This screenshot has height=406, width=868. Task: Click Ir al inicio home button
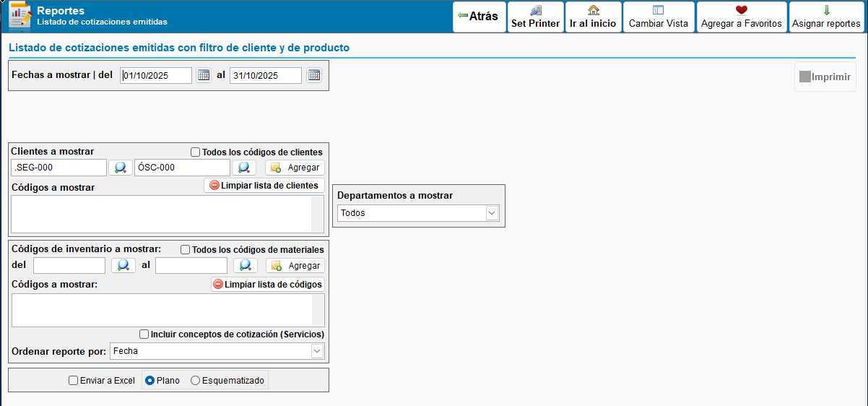tap(593, 17)
